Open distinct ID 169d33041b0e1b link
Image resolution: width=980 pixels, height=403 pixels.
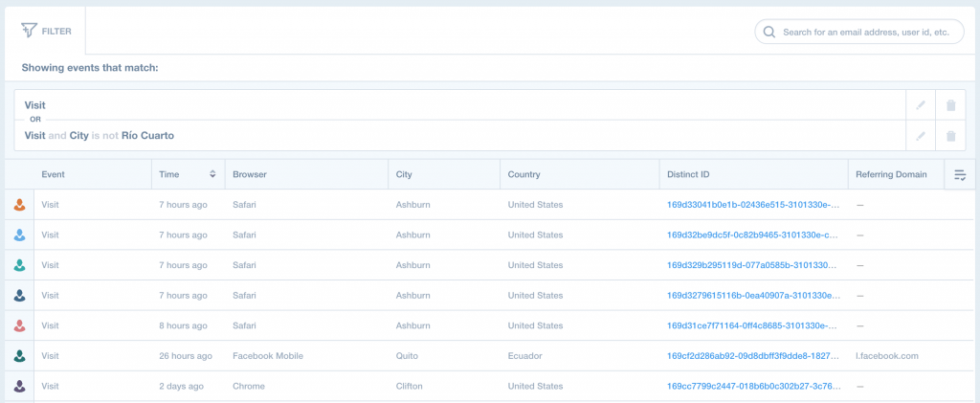pyautogui.click(x=753, y=204)
